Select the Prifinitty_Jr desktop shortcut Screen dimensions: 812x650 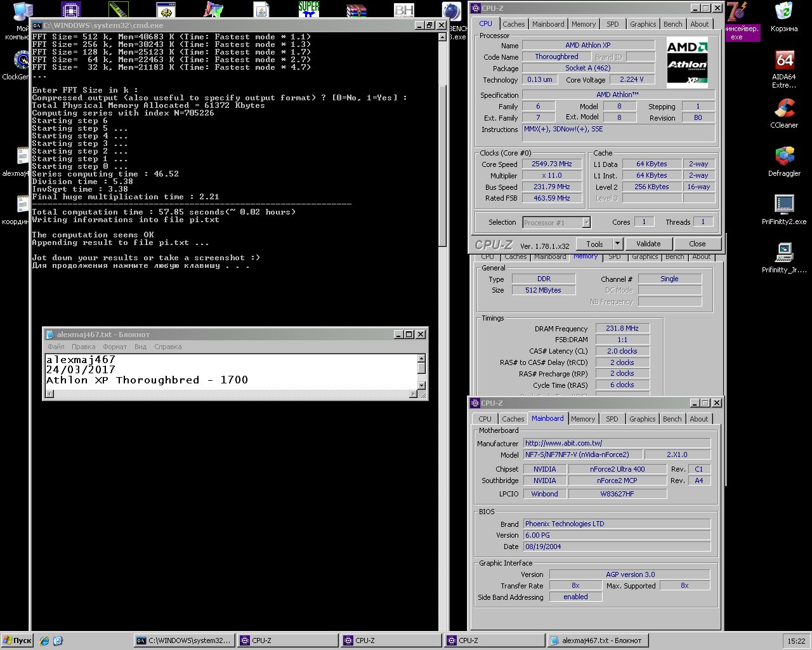(x=784, y=258)
